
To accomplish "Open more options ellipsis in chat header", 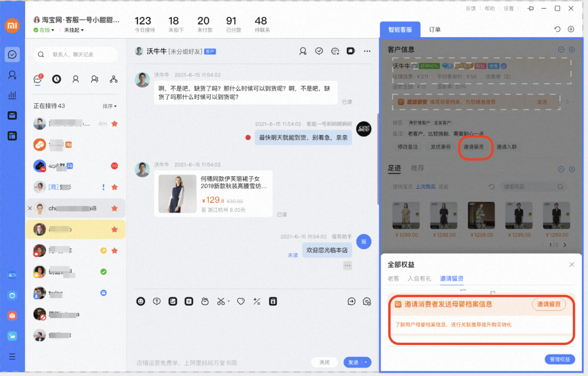I will 367,51.
